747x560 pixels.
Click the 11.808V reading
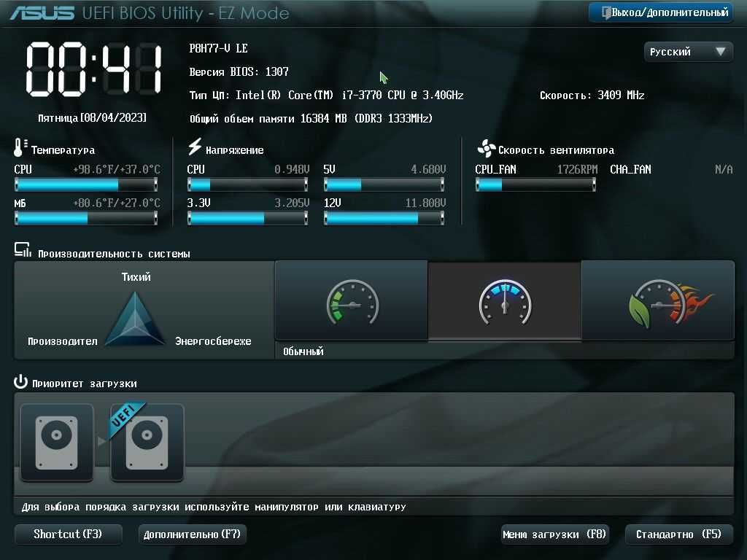(425, 203)
